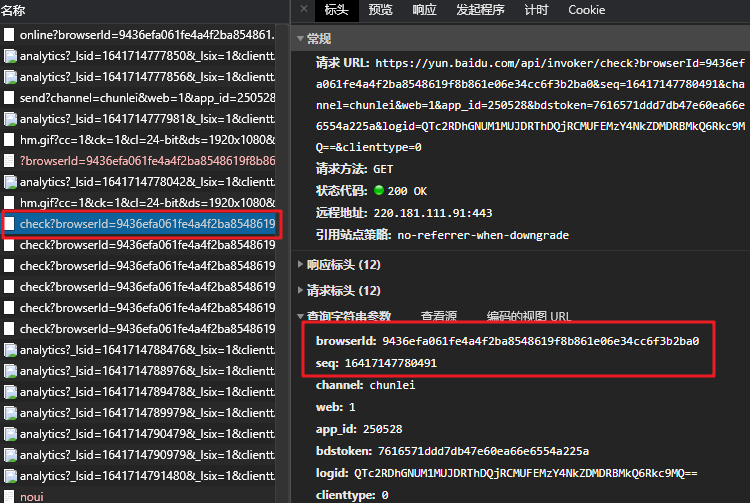This screenshot has height=503, width=750.
Task: Click the browserId parameter value
Action: tap(540, 341)
